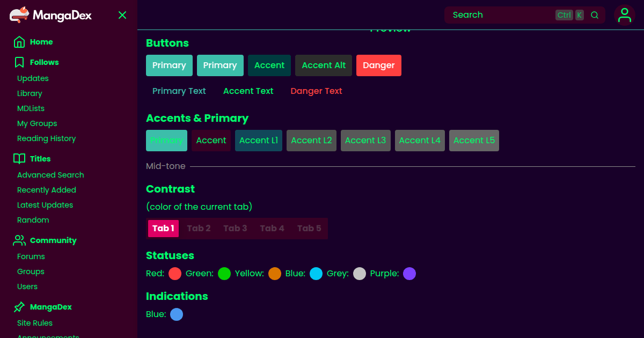
Task: Select the Accent L1 swatch
Action: point(259,141)
